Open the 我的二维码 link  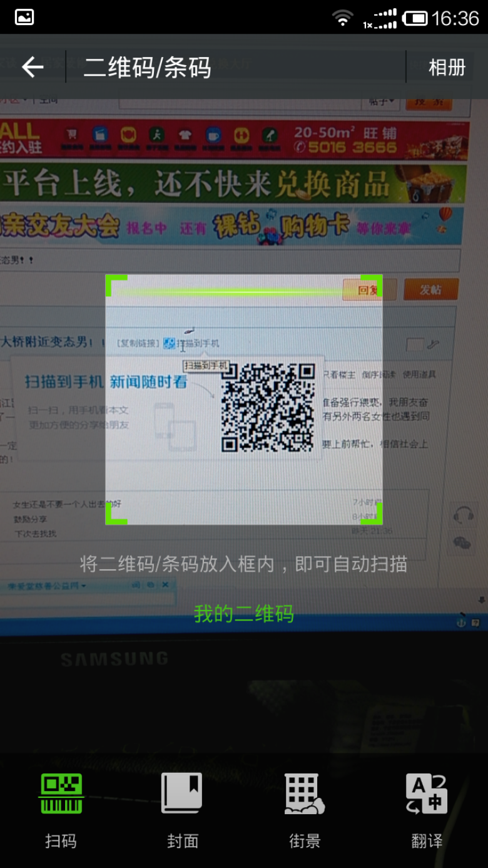click(x=244, y=614)
